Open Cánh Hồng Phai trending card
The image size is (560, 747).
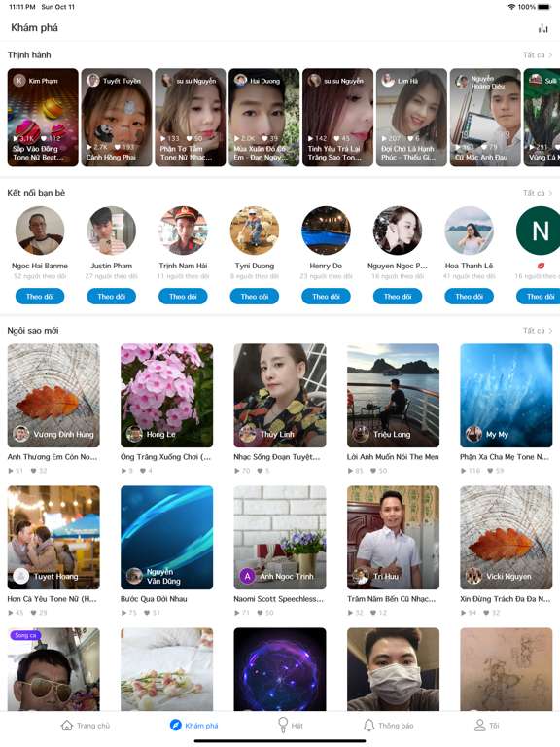click(x=117, y=117)
